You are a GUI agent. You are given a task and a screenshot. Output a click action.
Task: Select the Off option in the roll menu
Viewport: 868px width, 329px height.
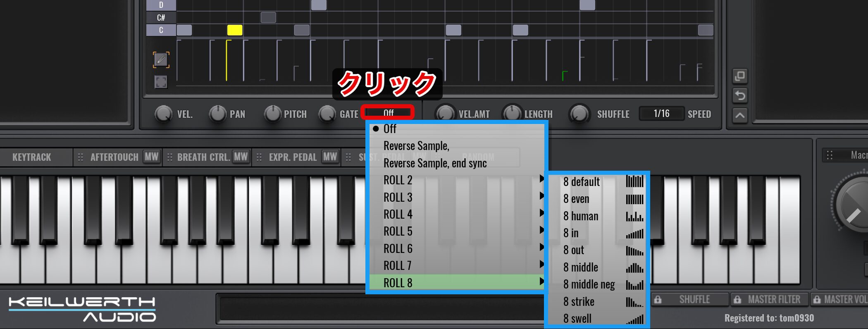point(457,129)
